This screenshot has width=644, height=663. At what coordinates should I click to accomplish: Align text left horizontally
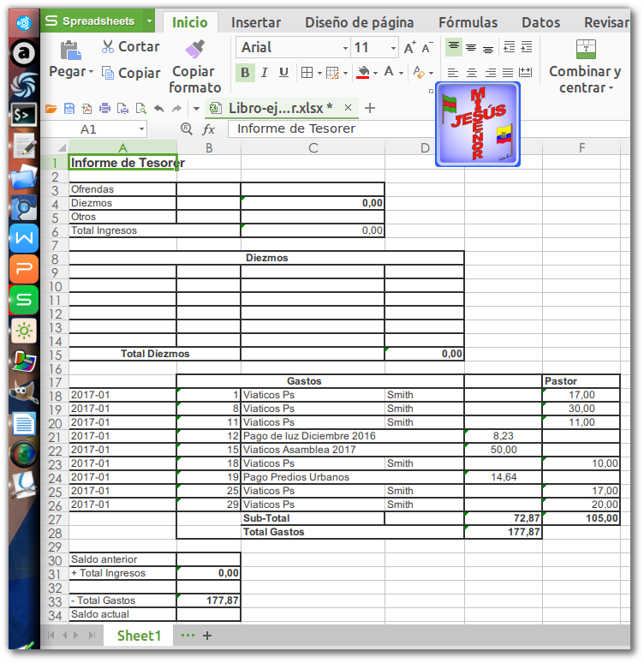[x=453, y=73]
